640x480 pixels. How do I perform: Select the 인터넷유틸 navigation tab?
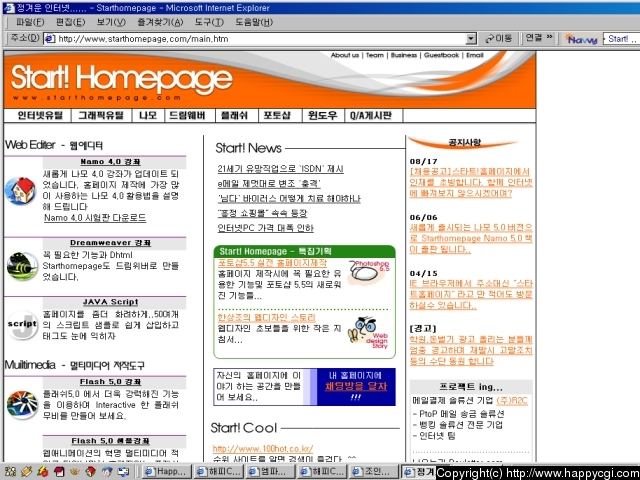pos(40,116)
